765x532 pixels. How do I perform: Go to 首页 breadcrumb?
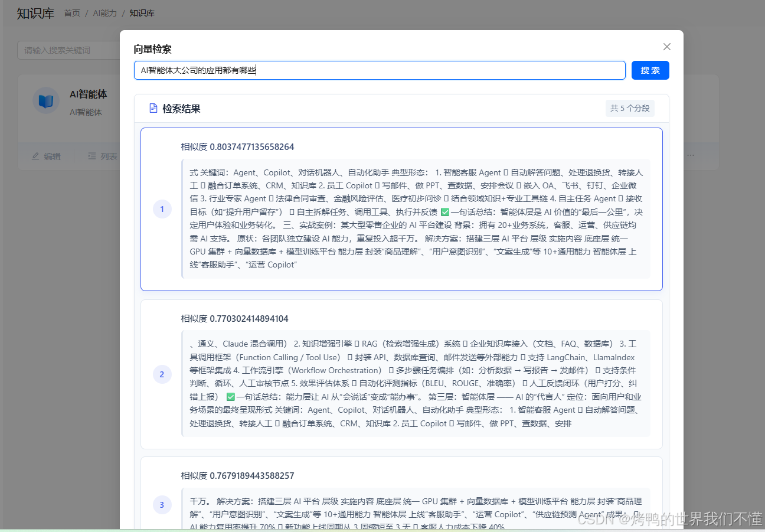(x=72, y=13)
